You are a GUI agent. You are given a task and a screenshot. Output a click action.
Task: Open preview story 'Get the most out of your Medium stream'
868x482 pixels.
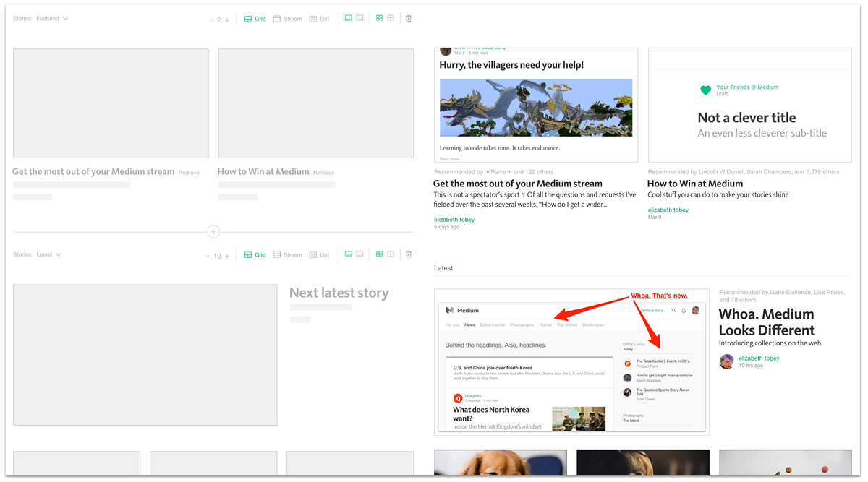pos(517,184)
